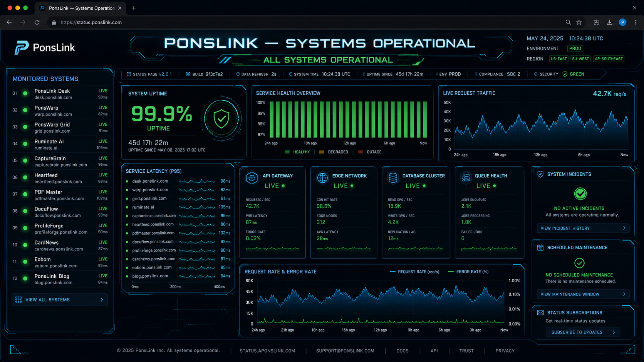Click the grid icon beside View All Systems

coord(18,300)
